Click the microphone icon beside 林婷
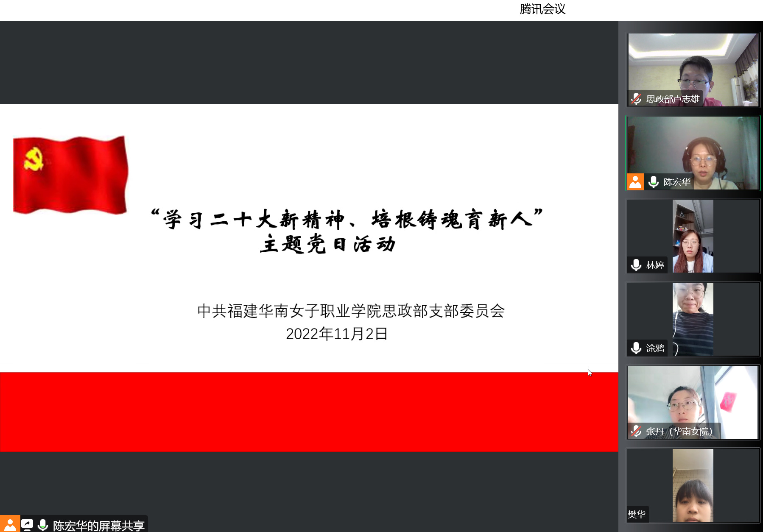This screenshot has width=763, height=532. pyautogui.click(x=636, y=265)
